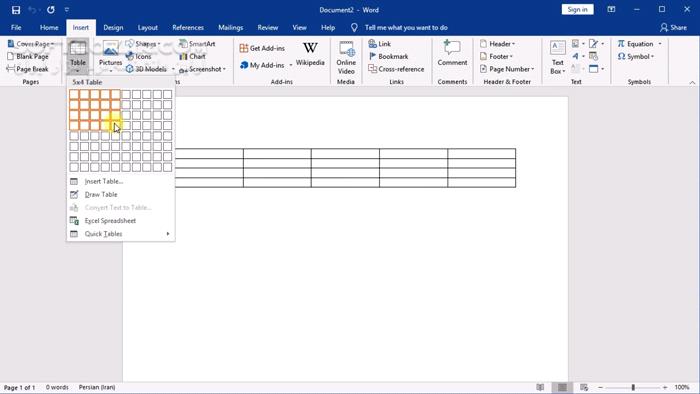Insert an Online Video
The width and height of the screenshot is (700, 394).
coord(346,58)
